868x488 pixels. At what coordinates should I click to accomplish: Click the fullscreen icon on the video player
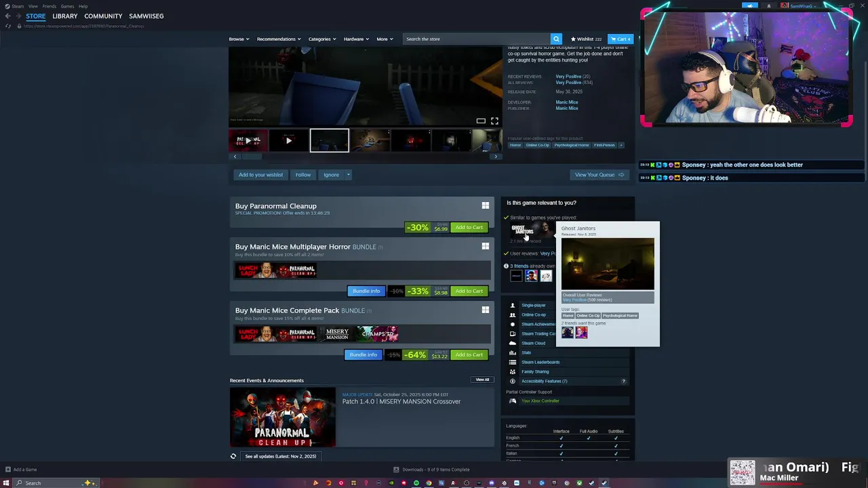pos(494,121)
